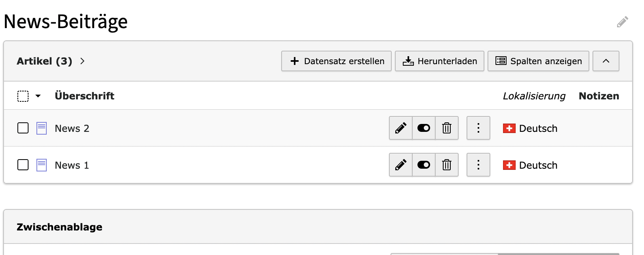644x255 pixels.
Task: Click the Swiss flag in News 2 row
Action: tap(509, 128)
